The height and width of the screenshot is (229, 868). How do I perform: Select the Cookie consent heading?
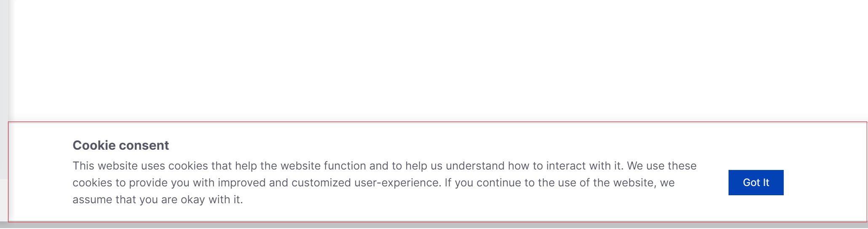[121, 145]
